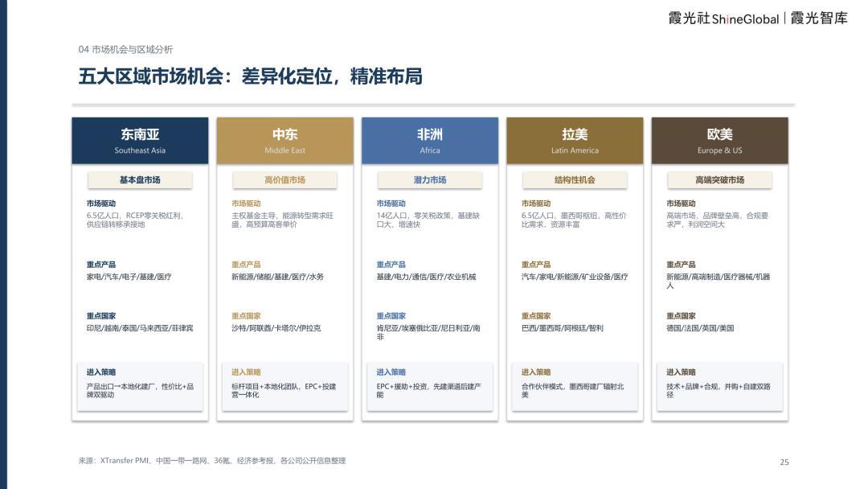Click the 霞光社 ShineGlobal logo
Screen dimensions: 868x489
point(723,18)
